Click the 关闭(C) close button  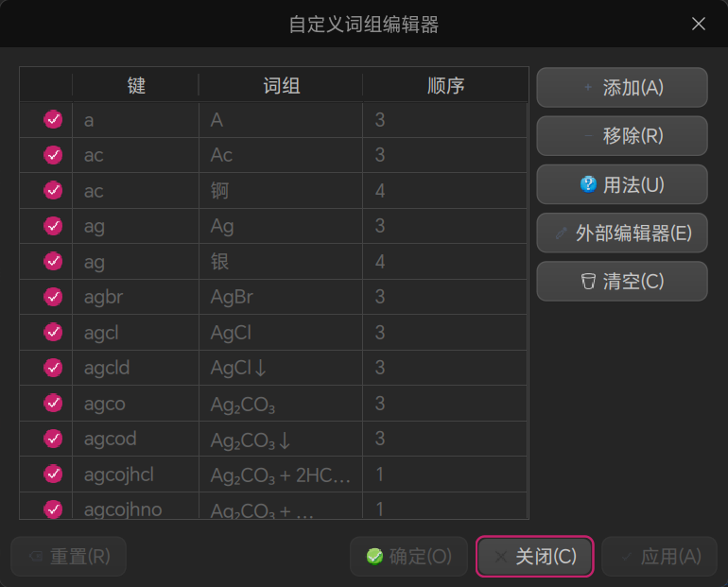[535, 557]
